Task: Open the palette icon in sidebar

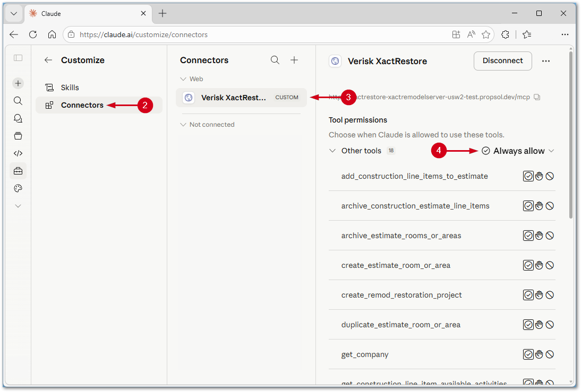Action: [18, 188]
